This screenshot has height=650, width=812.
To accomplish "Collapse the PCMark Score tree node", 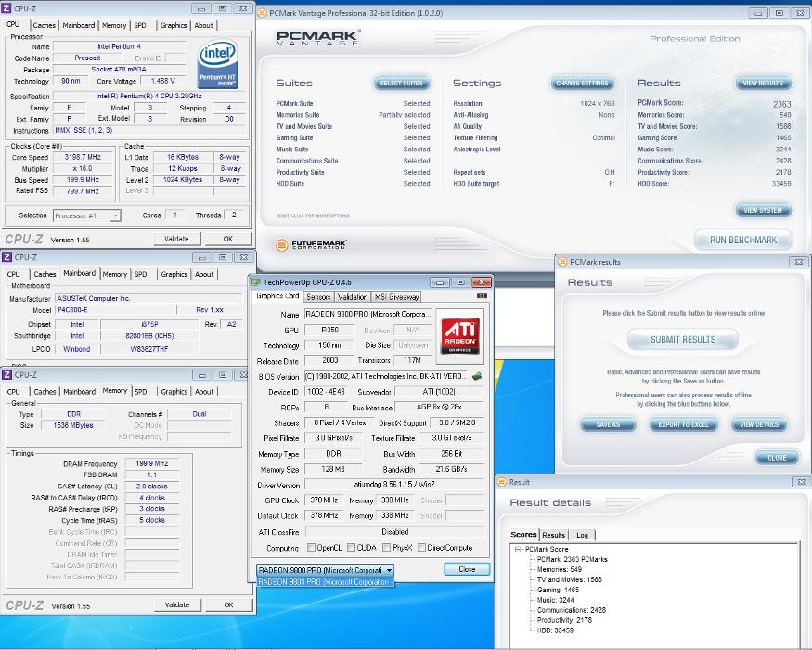I will point(517,549).
